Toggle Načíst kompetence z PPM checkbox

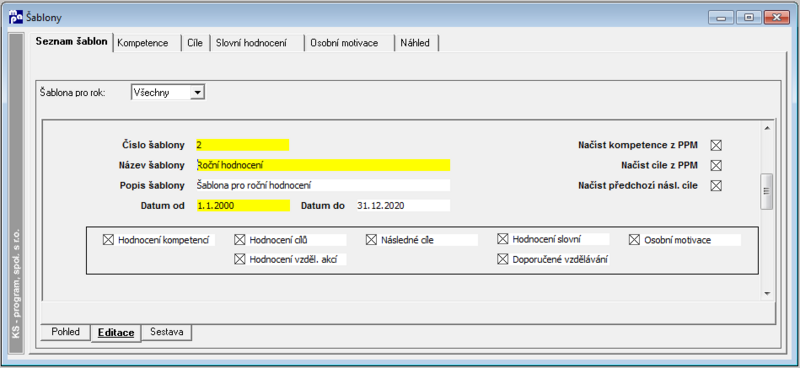[716, 145]
